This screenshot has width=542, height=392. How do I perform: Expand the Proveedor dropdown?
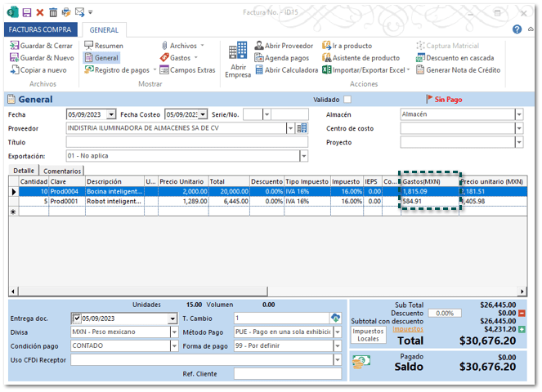tap(290, 128)
